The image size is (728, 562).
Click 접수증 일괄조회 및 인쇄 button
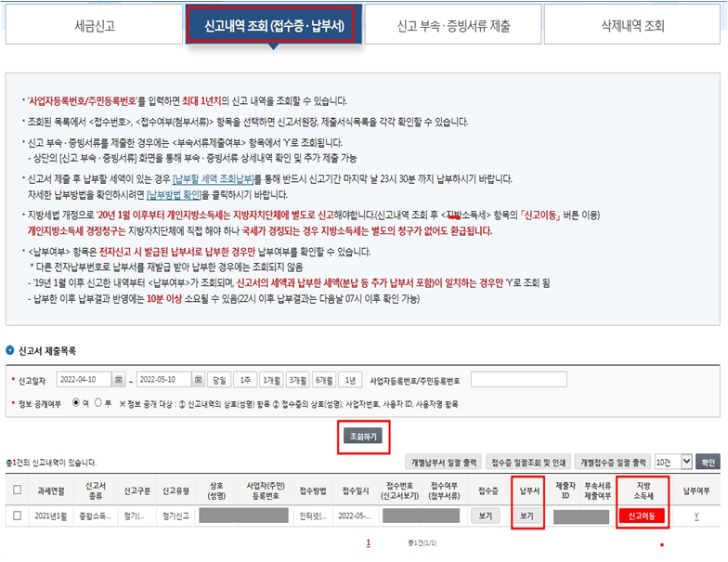click(528, 463)
